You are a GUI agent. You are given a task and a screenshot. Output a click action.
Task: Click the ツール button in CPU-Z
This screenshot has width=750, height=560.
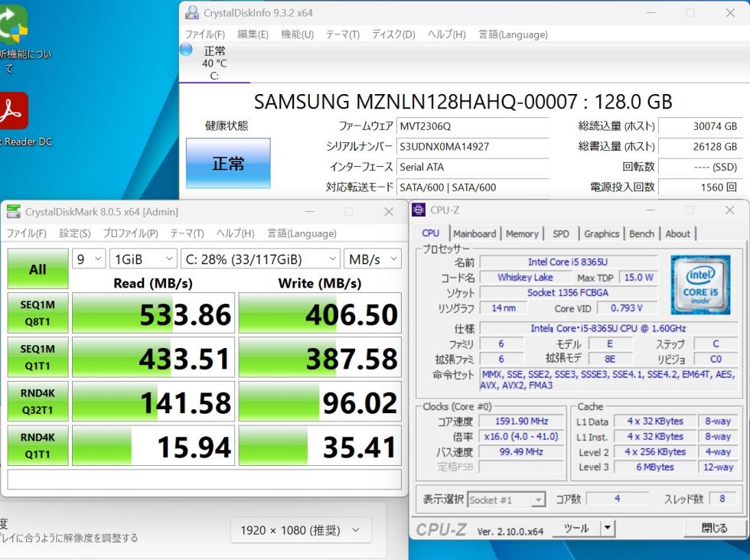click(576, 528)
